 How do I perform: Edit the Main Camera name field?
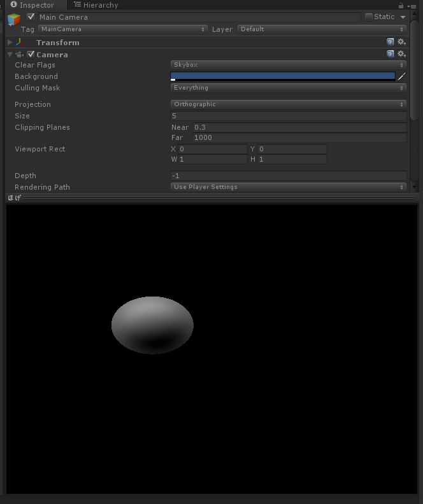tap(199, 17)
